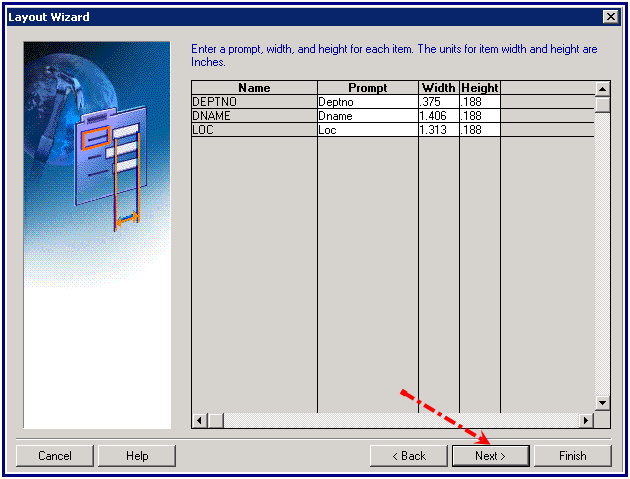
Task: Edit the Loc prompt field
Action: tap(368, 130)
